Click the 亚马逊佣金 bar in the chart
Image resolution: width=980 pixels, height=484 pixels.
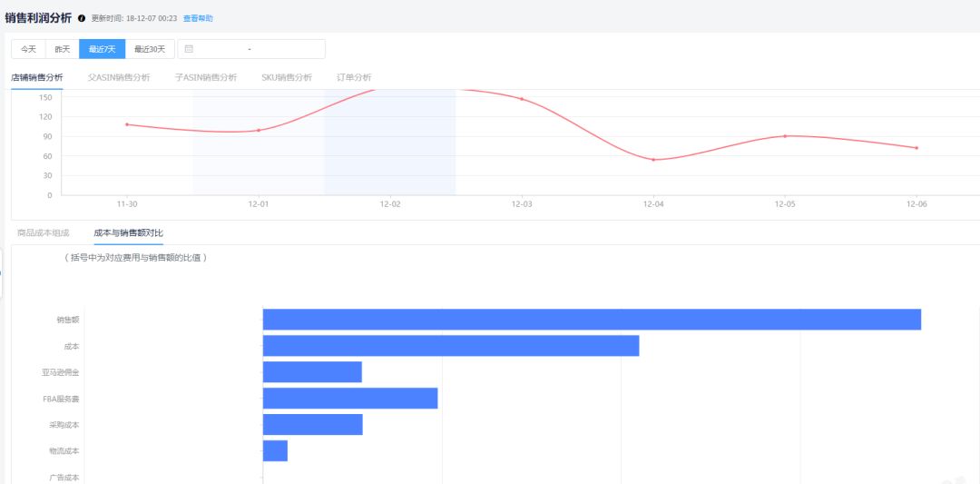[x=312, y=372]
